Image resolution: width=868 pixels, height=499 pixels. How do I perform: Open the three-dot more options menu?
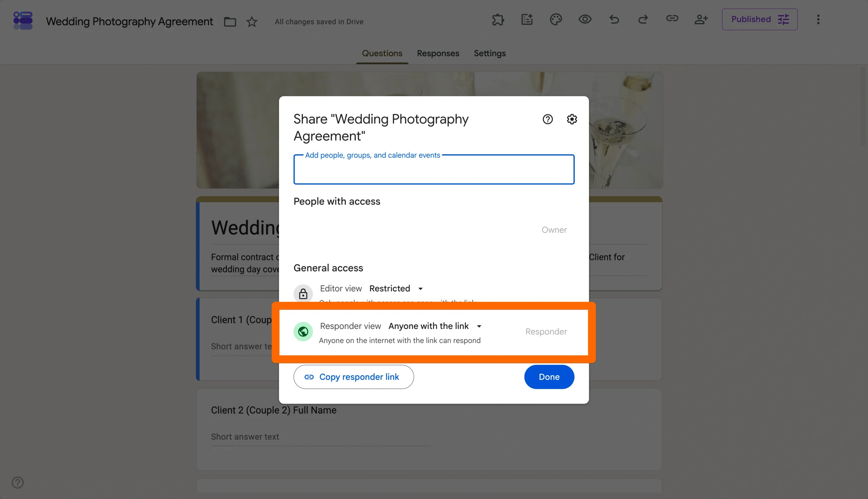click(x=818, y=20)
